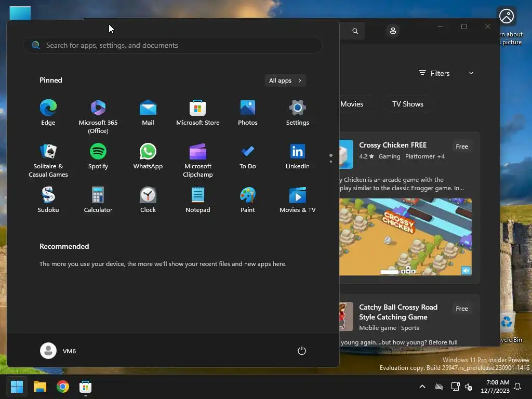Open the Calculator app

click(98, 200)
